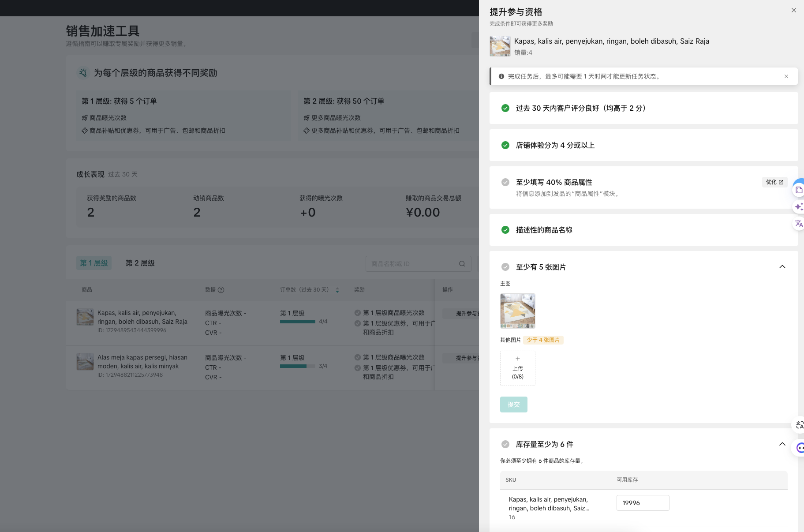Click the check icon for Alas meja 第 1 层级优惠券
Image resolution: width=804 pixels, height=532 pixels.
(358, 368)
